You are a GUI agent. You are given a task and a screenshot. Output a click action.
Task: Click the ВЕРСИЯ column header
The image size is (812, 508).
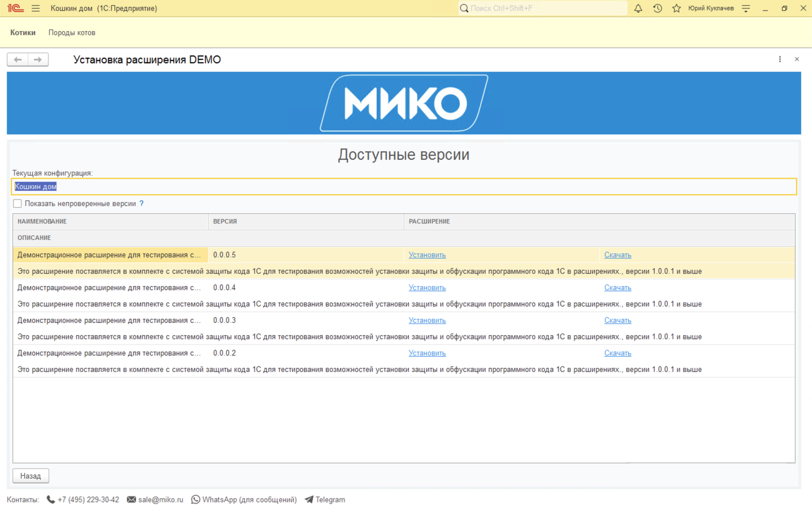(306, 222)
